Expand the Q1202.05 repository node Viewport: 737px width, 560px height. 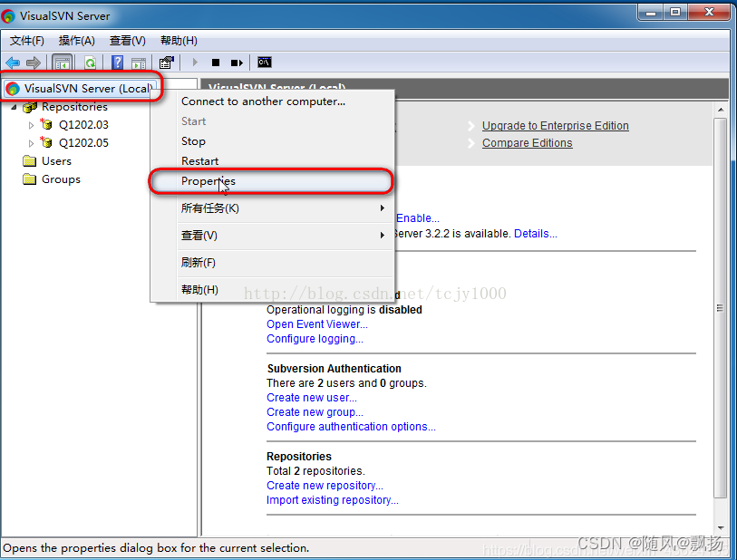tap(31, 143)
